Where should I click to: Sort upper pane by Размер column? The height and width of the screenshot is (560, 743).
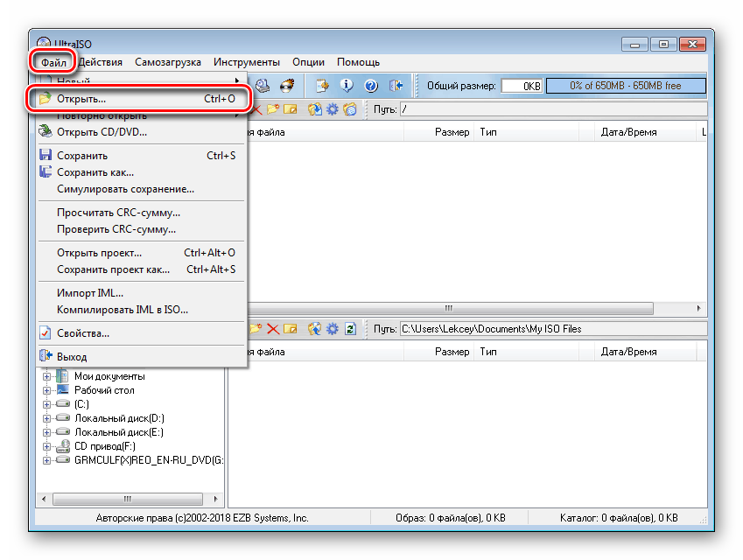click(x=438, y=132)
